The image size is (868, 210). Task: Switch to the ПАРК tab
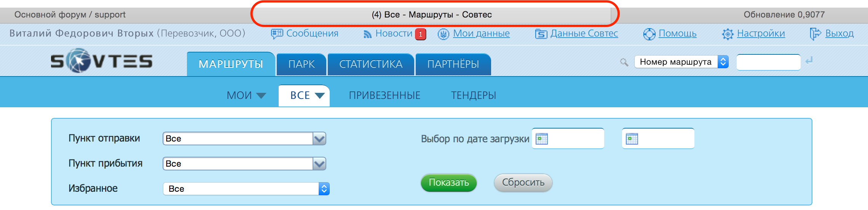click(x=302, y=64)
